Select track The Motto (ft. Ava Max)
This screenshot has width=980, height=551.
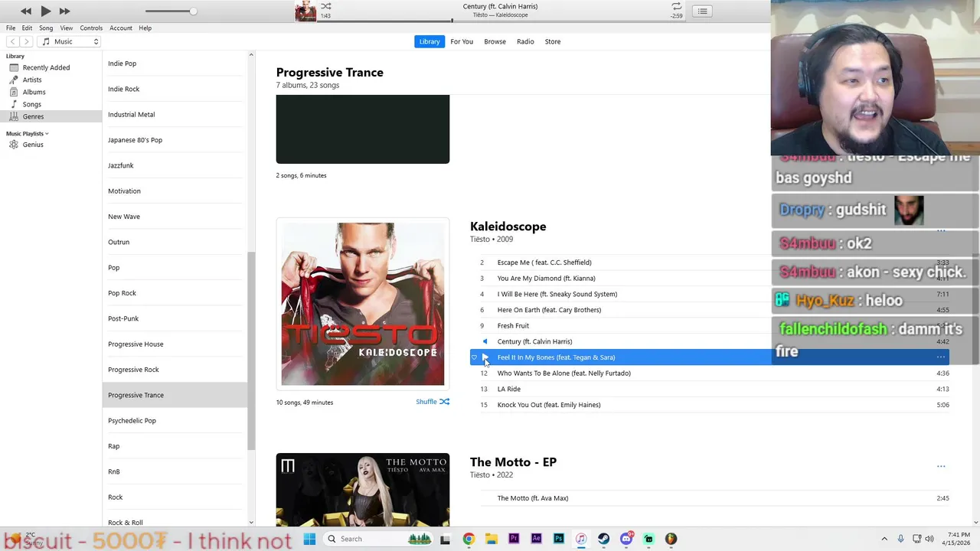click(709, 498)
